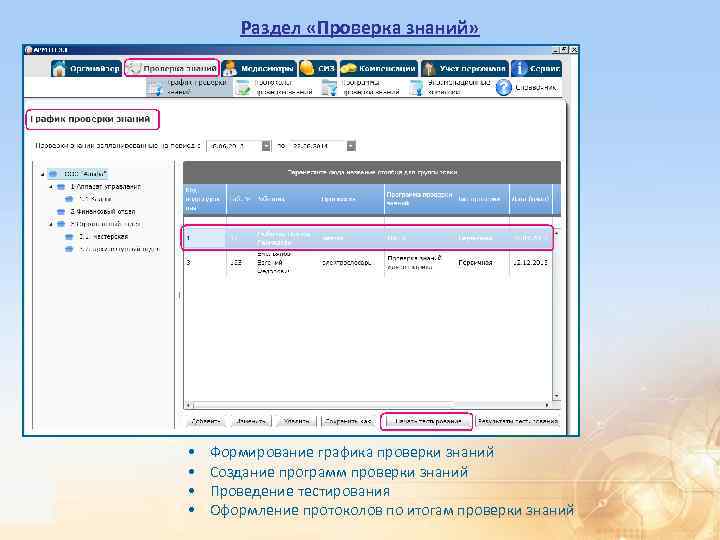
Task: Click the Протоколы checkmark document icon
Action: (x=242, y=87)
